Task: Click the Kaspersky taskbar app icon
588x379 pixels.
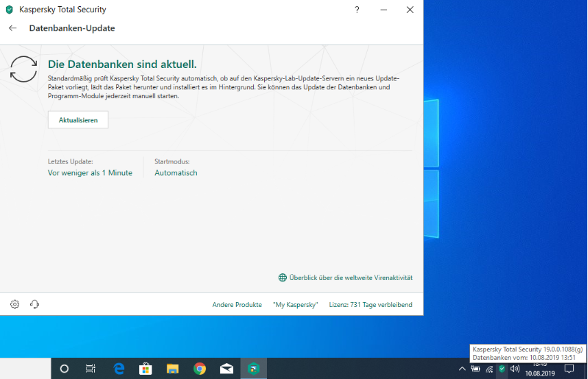Action: [x=253, y=369]
